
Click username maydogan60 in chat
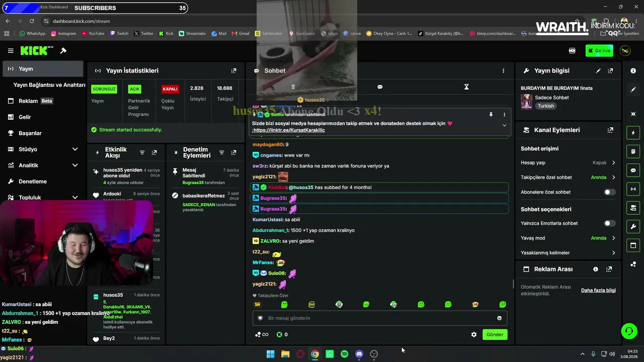coord(268,145)
